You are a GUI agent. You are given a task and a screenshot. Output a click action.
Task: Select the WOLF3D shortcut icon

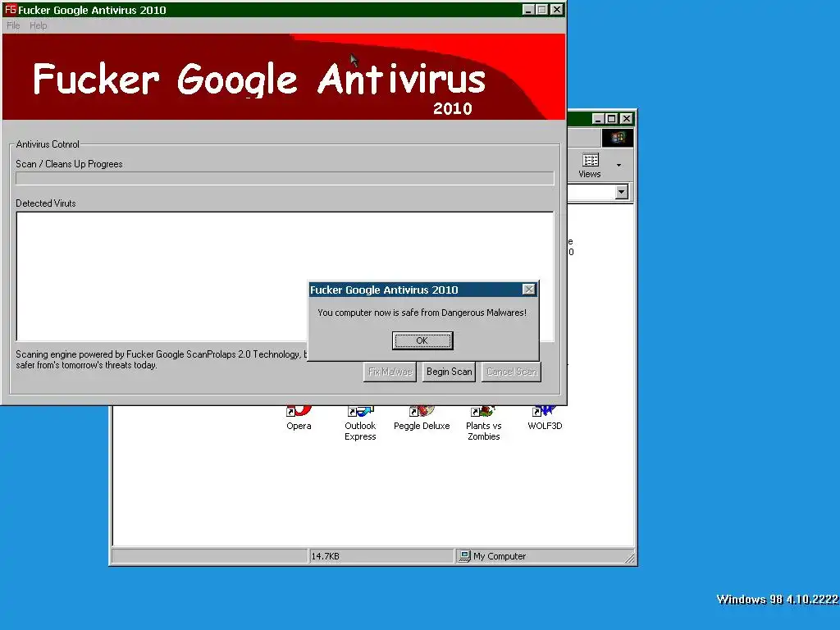click(545, 418)
